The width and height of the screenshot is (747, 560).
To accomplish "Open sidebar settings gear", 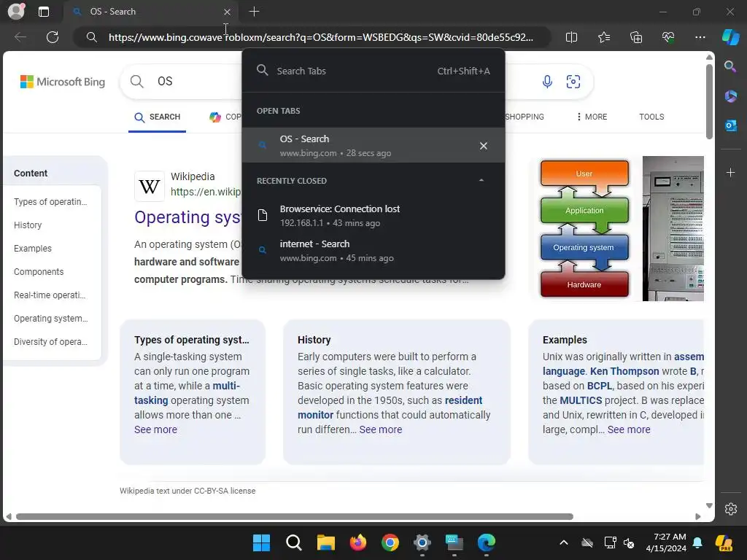I will point(731,508).
